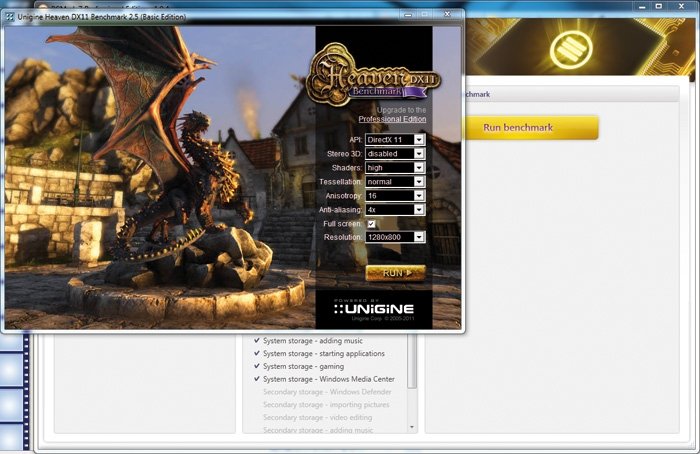700x454 pixels.
Task: Expand the Anti-aliasing dropdown showing 4x
Action: [x=395, y=209]
